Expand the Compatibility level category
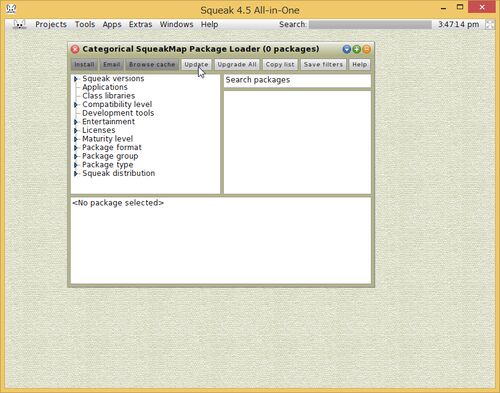500x393 pixels. 76,105
